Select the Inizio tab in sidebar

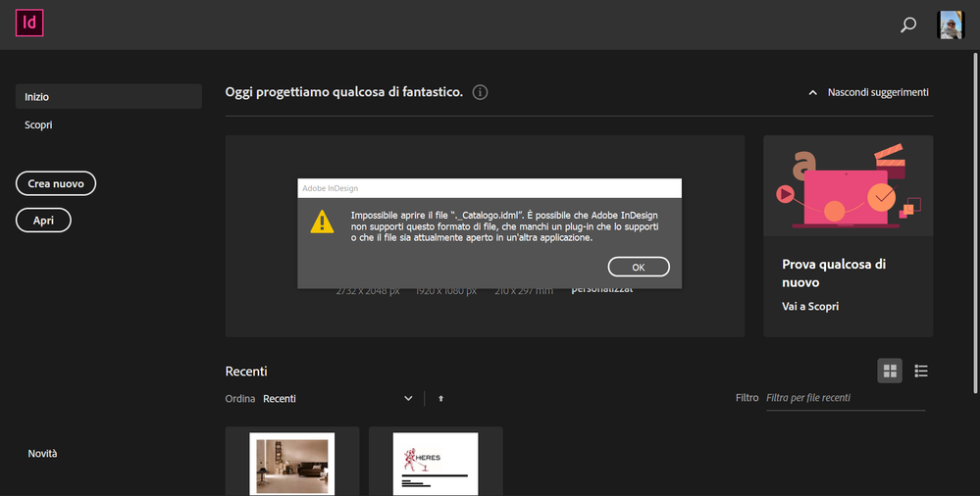[109, 97]
